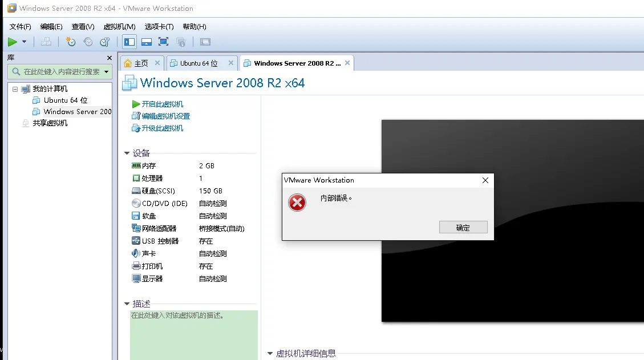The width and height of the screenshot is (644, 360).
Task: Open the power options dropdown arrow
Action: [x=24, y=42]
